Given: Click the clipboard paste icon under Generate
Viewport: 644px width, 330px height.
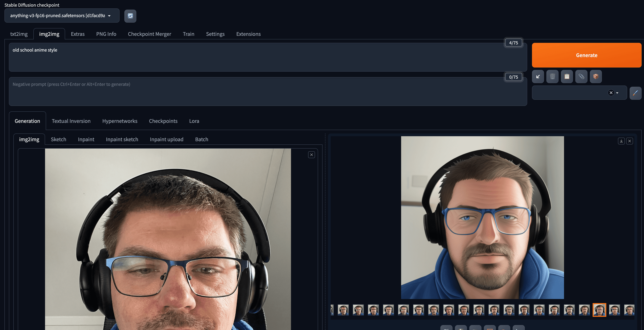Looking at the screenshot, I should (x=567, y=76).
